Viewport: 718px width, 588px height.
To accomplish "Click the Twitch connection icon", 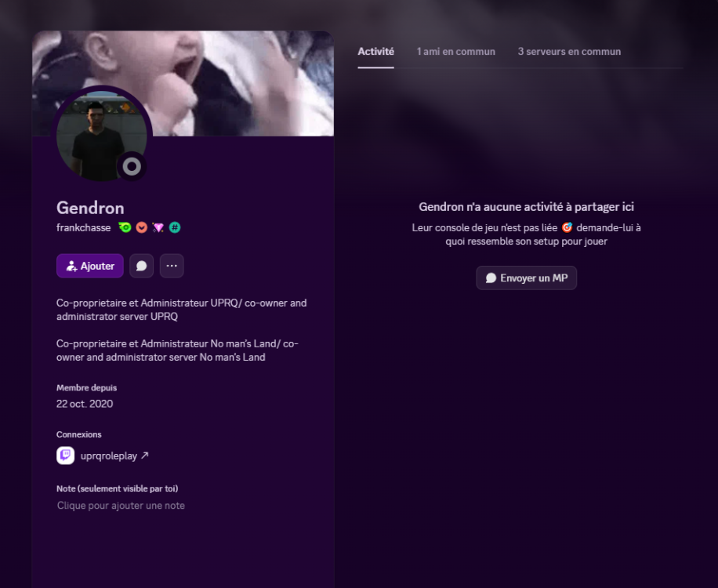I will pyautogui.click(x=66, y=456).
